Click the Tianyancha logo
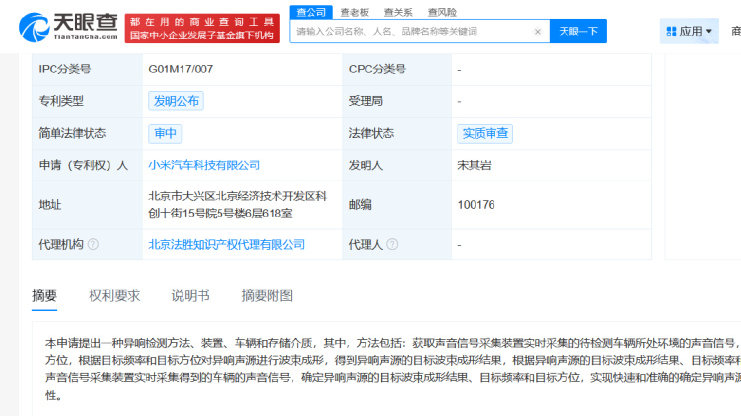This screenshot has width=741, height=417. 68,27
